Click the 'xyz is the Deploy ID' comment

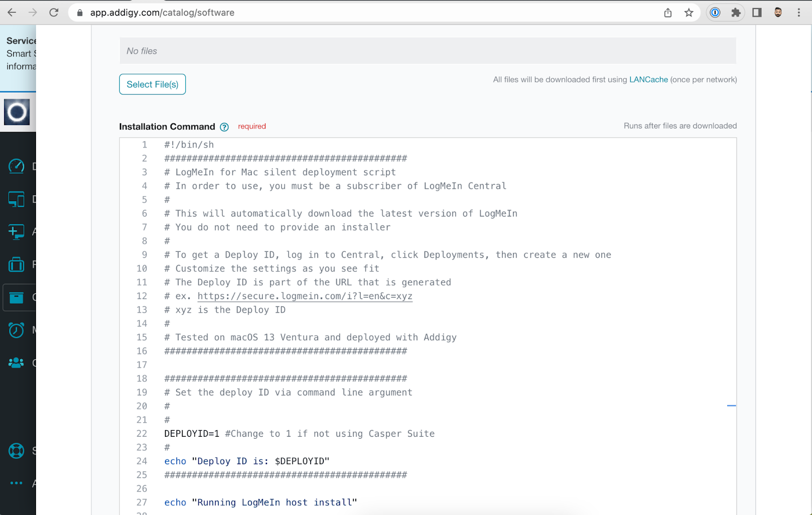pyautogui.click(x=225, y=310)
